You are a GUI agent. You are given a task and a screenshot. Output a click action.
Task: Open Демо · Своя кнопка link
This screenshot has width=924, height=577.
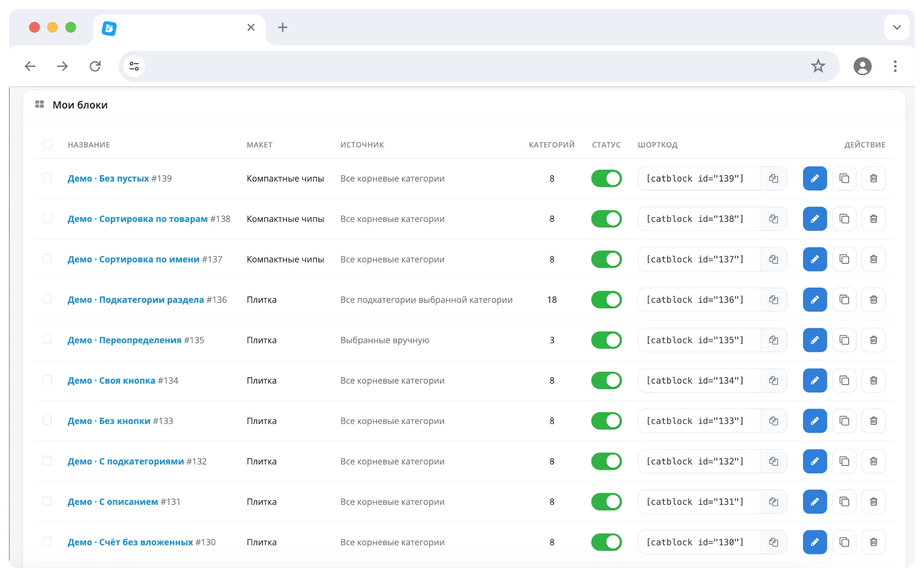pyautogui.click(x=111, y=381)
